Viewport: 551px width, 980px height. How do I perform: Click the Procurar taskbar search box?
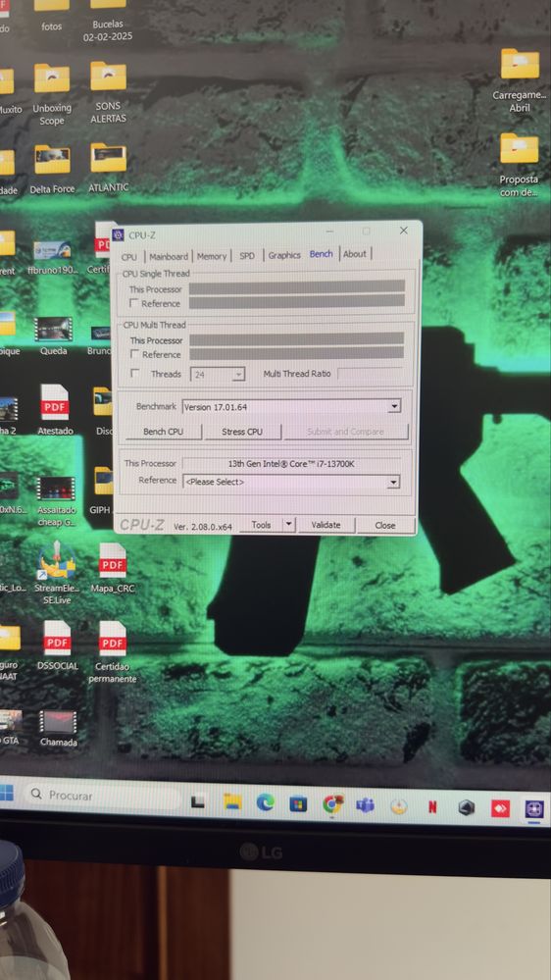coord(103,796)
